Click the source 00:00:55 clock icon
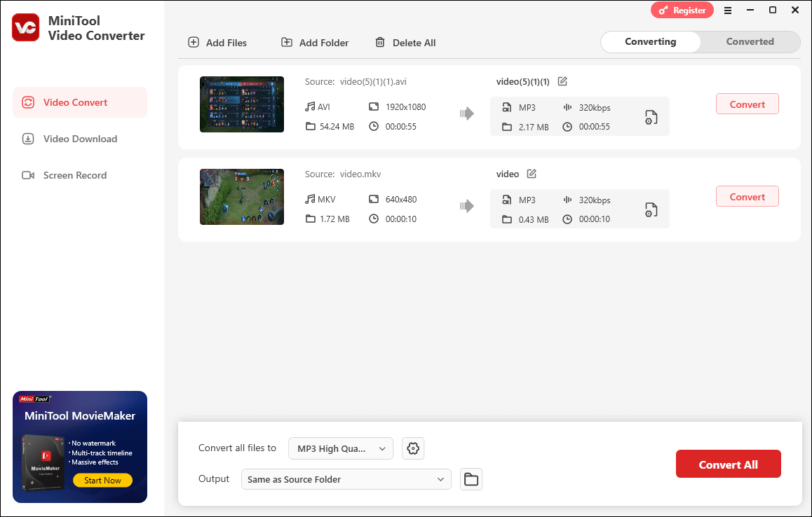 374,126
